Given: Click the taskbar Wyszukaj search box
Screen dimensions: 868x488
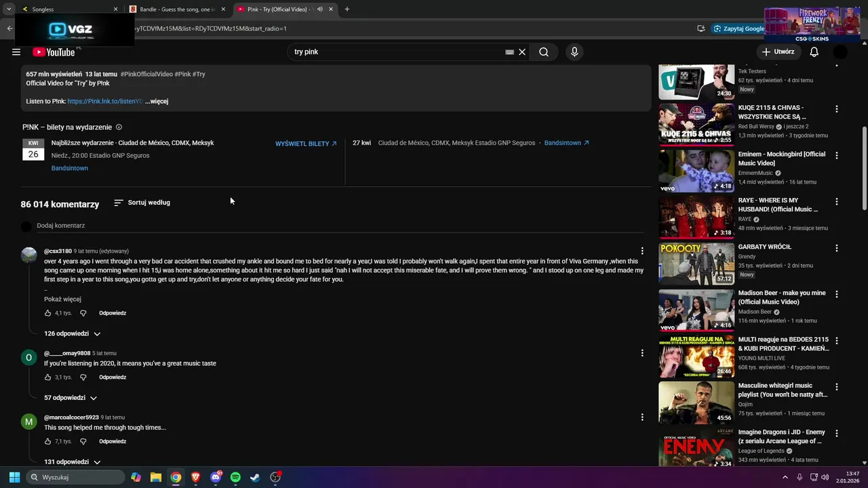Looking at the screenshot, I should click(76, 477).
